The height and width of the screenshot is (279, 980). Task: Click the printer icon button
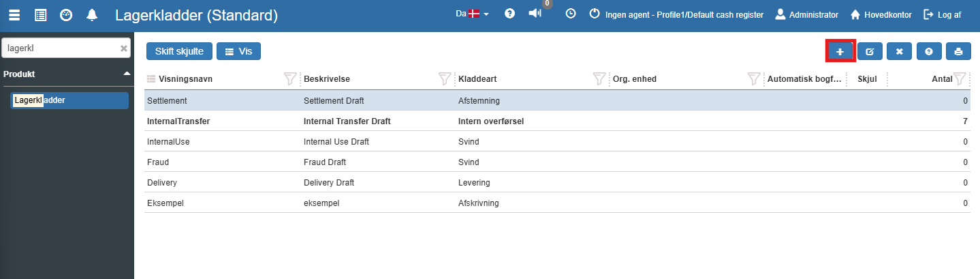pyautogui.click(x=958, y=51)
